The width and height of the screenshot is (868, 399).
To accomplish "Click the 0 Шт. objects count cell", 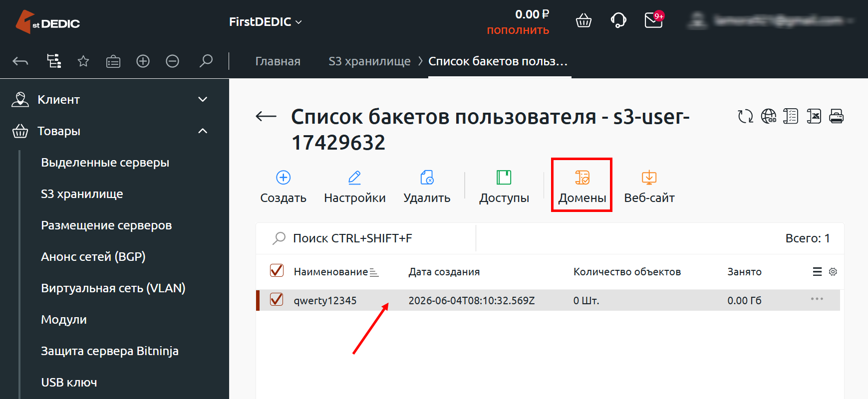I will 586,301.
